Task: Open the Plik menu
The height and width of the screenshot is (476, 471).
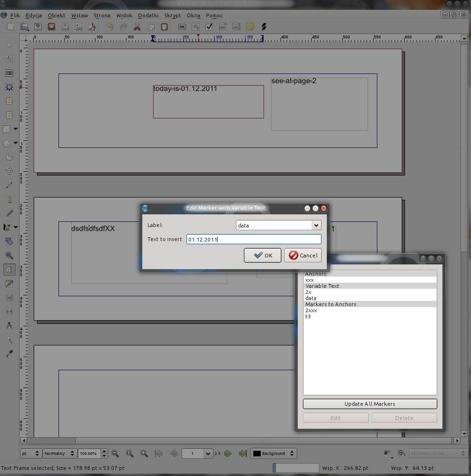Action: 15,15
